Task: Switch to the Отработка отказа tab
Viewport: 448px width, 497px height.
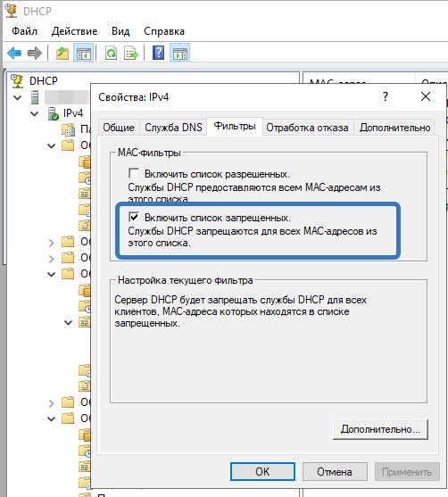Action: [x=307, y=128]
